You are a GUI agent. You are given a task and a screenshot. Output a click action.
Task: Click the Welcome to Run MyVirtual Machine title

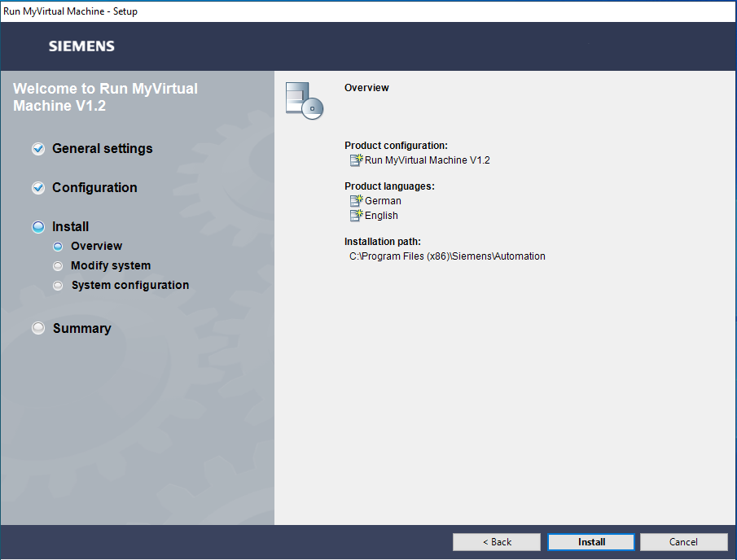105,97
